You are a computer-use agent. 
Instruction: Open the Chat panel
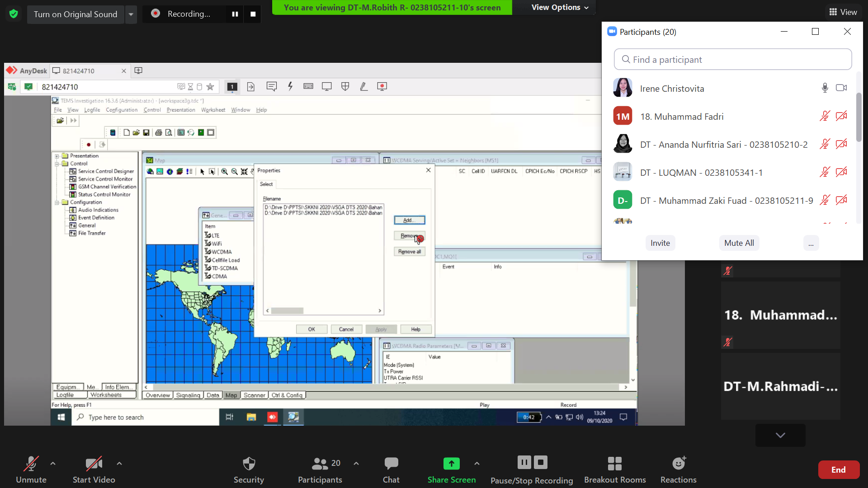pos(391,464)
